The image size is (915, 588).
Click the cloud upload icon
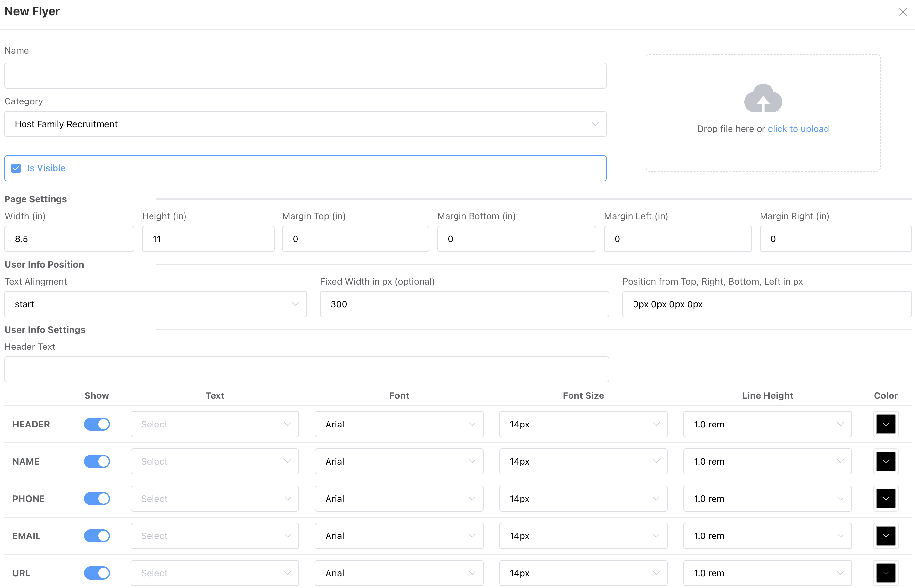coord(763,98)
